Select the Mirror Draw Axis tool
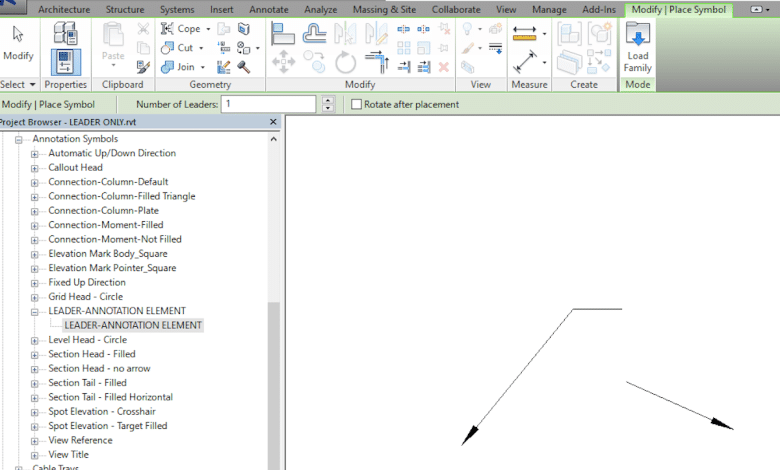 (x=376, y=34)
